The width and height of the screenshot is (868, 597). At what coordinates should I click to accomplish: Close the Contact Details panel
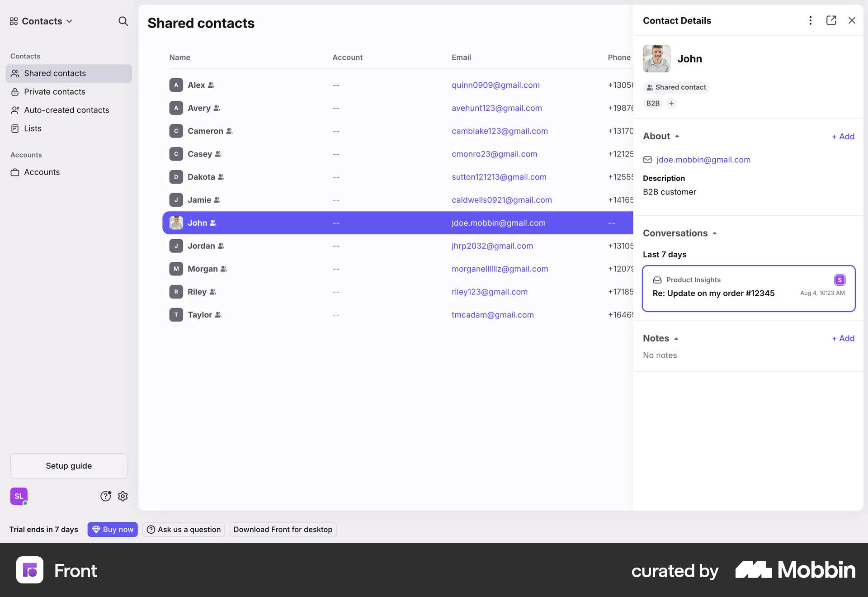tap(852, 20)
